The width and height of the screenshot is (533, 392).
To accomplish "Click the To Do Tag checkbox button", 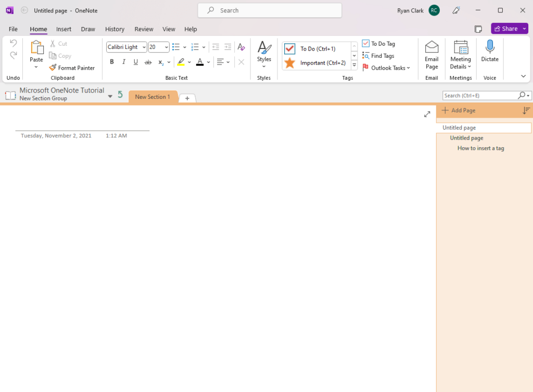I will point(378,44).
